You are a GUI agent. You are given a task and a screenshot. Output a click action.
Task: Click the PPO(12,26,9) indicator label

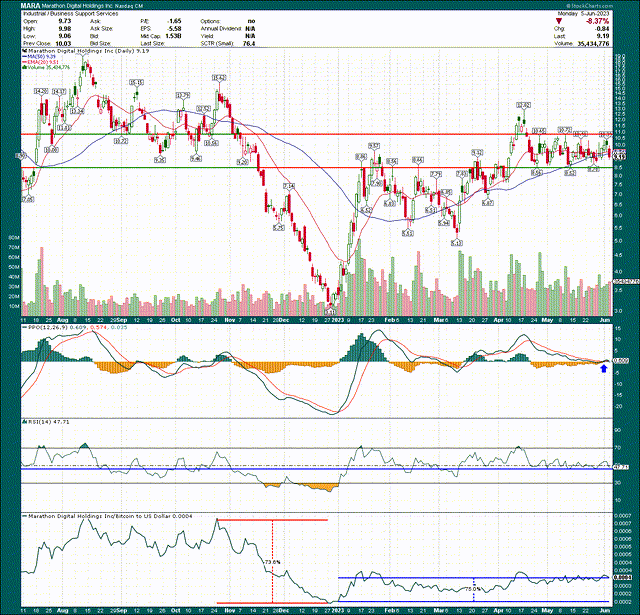point(47,327)
